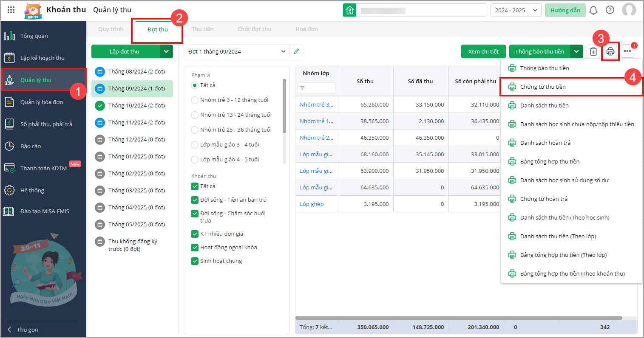Expand the Lập đợt thu dropdown arrow

tap(166, 51)
